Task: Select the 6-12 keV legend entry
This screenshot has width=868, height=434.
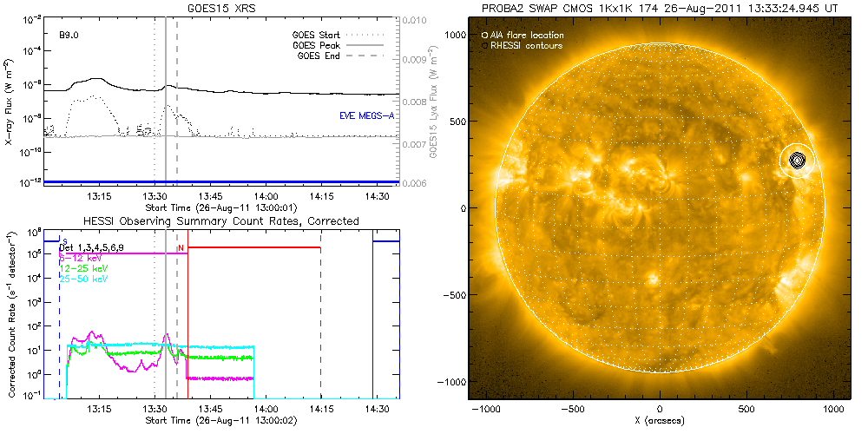Action: [x=77, y=258]
